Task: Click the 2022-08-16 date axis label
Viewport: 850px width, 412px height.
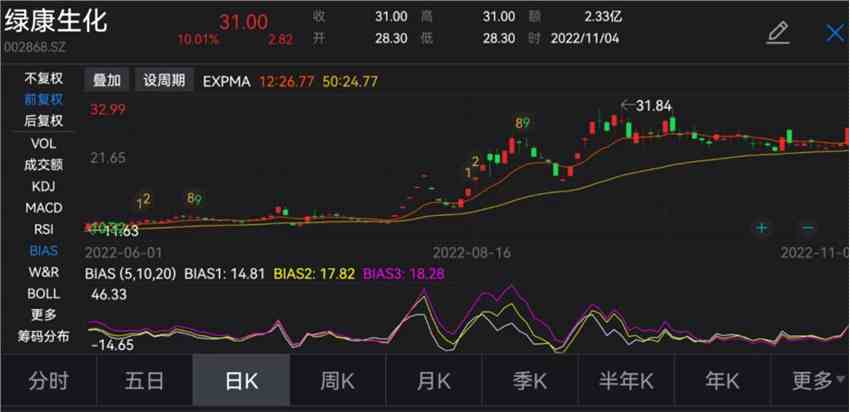Action: point(471,253)
